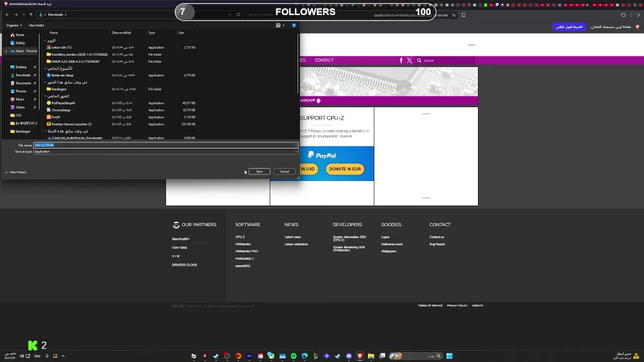Set Brave as default browser button
This screenshot has width=644, height=362.
click(569, 27)
